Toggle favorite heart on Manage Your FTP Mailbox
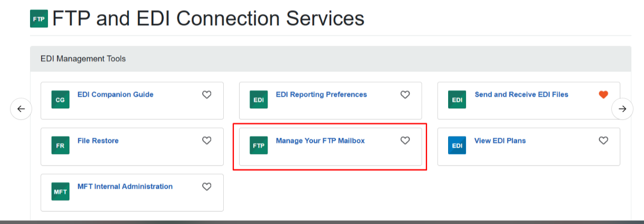Image resolution: width=644 pixels, height=224 pixels. 405,140
